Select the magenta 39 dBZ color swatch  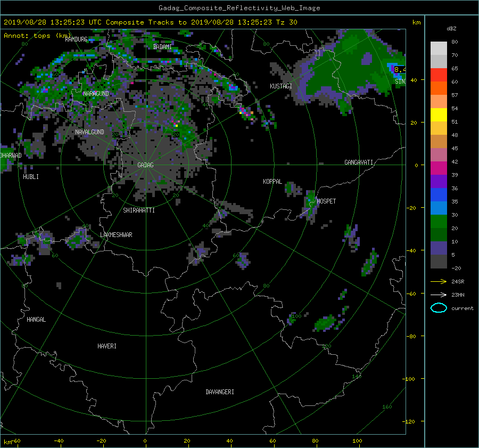point(439,168)
